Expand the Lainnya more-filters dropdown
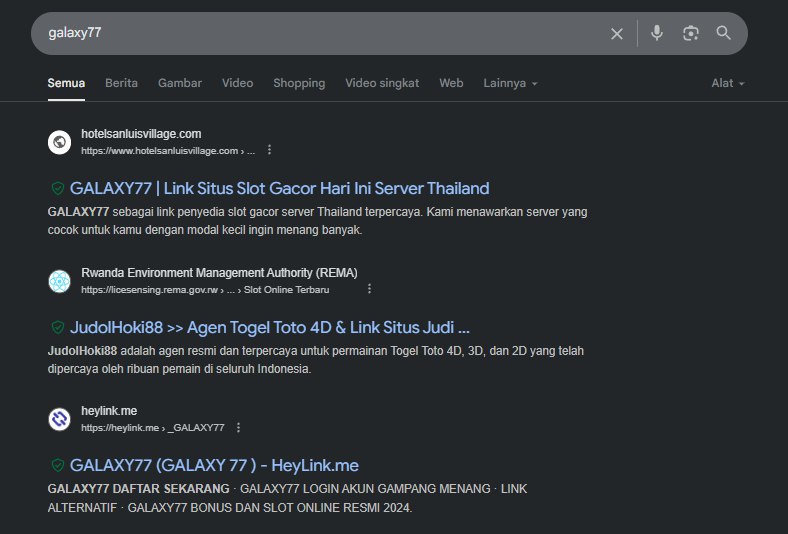 [x=510, y=83]
